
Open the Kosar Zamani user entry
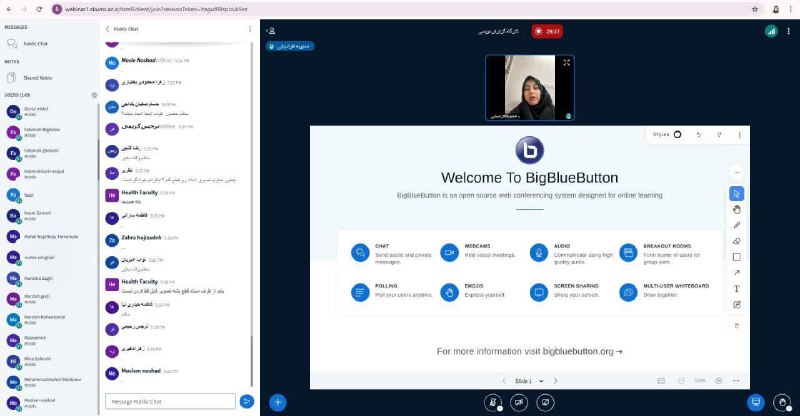48,215
